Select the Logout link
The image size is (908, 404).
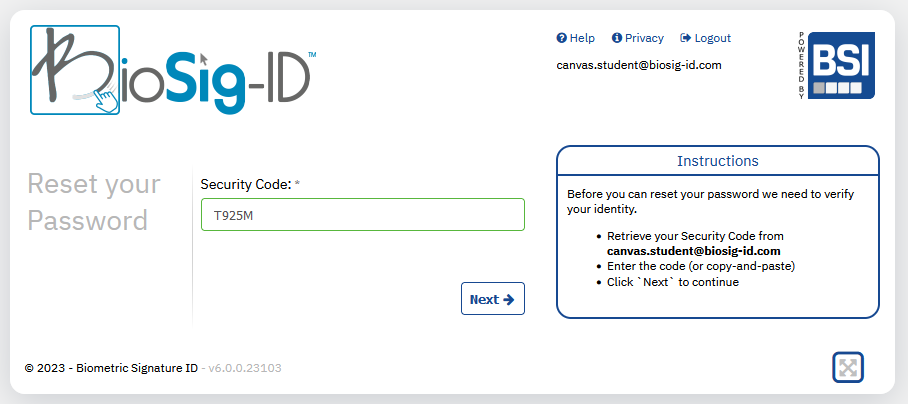705,38
